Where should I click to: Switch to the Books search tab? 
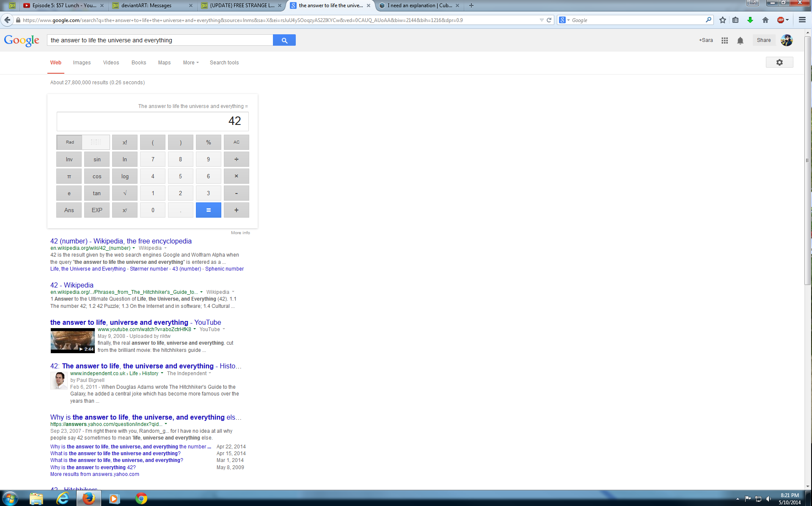(x=139, y=63)
